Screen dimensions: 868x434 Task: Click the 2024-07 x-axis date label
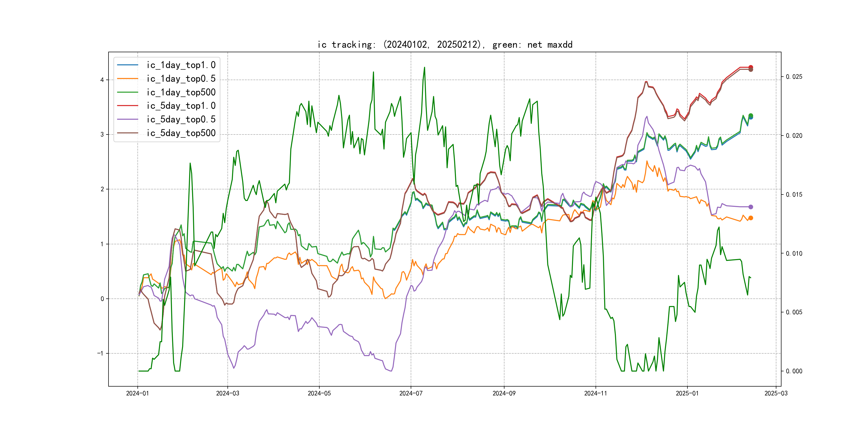(x=410, y=393)
